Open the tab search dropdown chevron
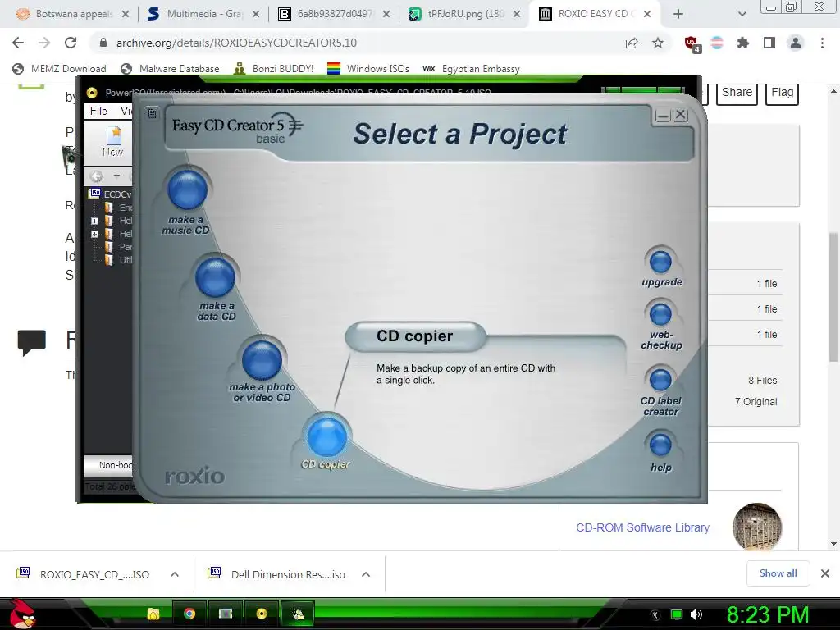 click(742, 14)
